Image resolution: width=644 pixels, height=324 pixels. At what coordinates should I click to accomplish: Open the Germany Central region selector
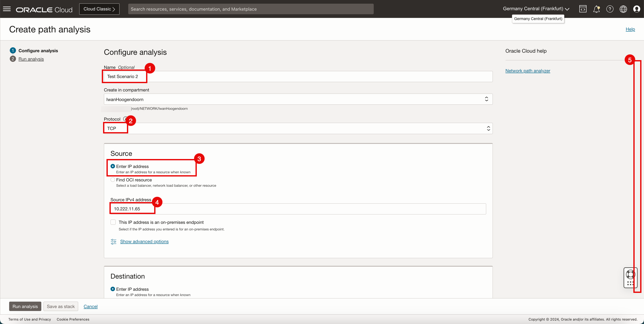pyautogui.click(x=536, y=9)
